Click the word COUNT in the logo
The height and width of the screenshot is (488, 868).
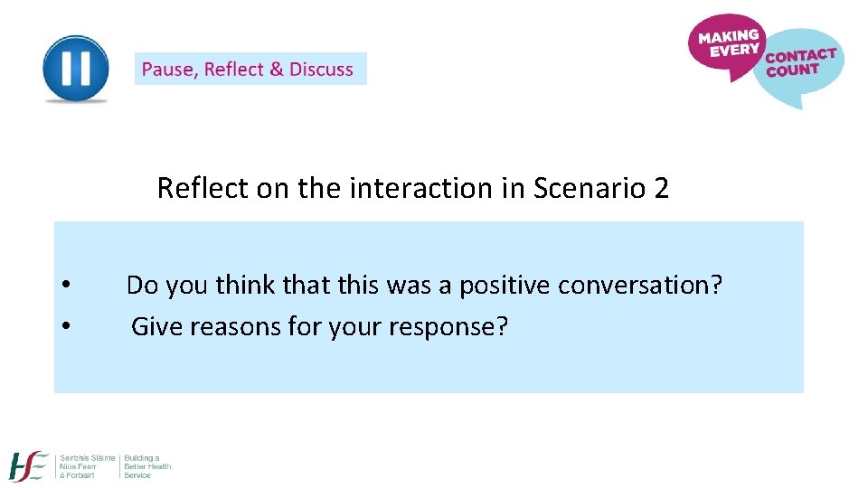[792, 71]
